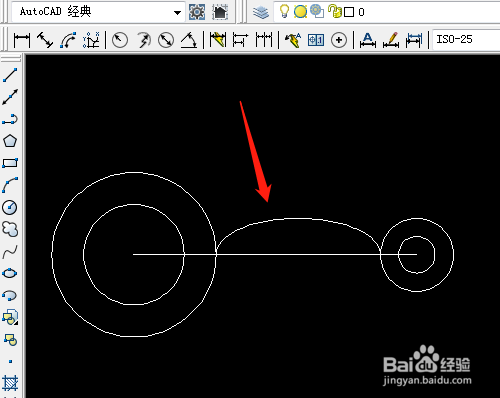Select the Baseline dimension tool
500x398 pixels.
(x=241, y=40)
